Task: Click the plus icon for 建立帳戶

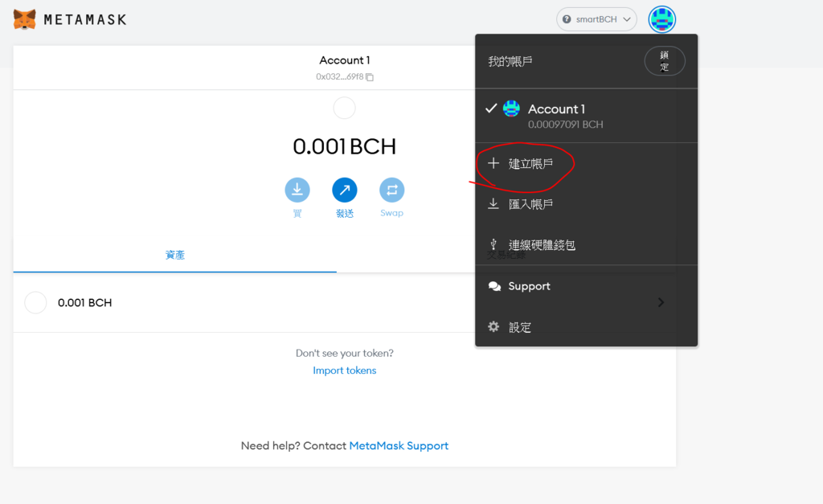Action: (493, 163)
